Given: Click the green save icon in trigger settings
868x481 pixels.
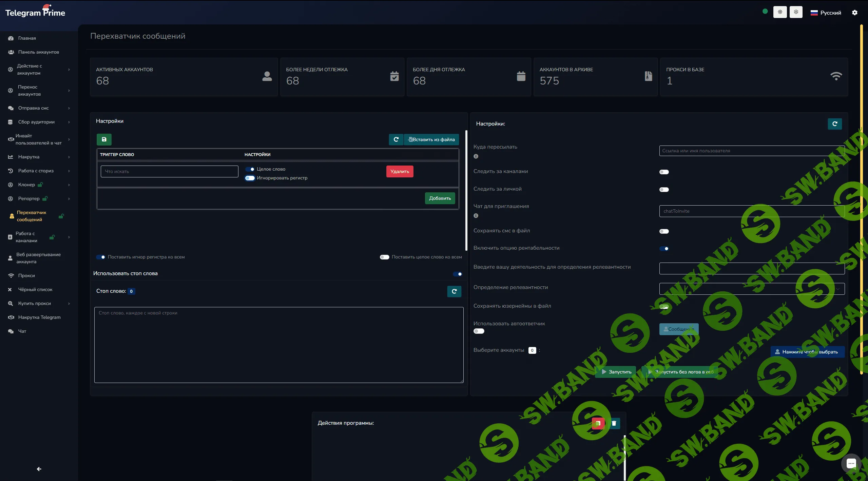Looking at the screenshot, I should click(104, 139).
